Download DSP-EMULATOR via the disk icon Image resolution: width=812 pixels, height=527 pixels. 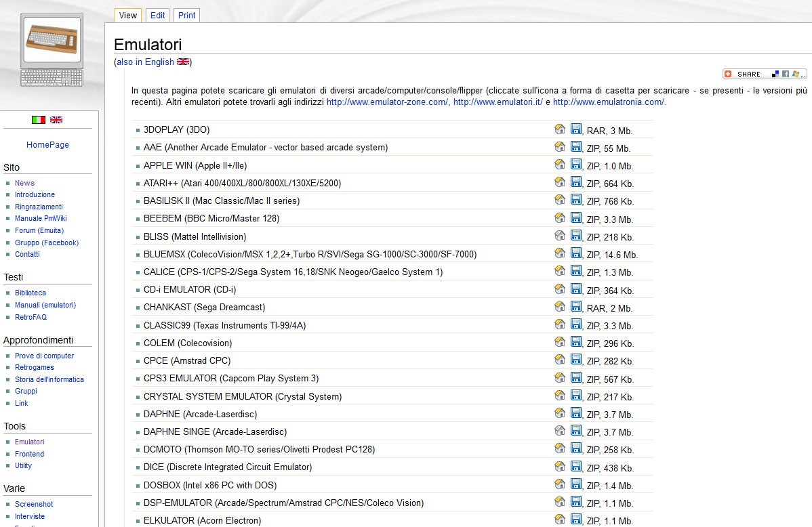pyautogui.click(x=576, y=501)
